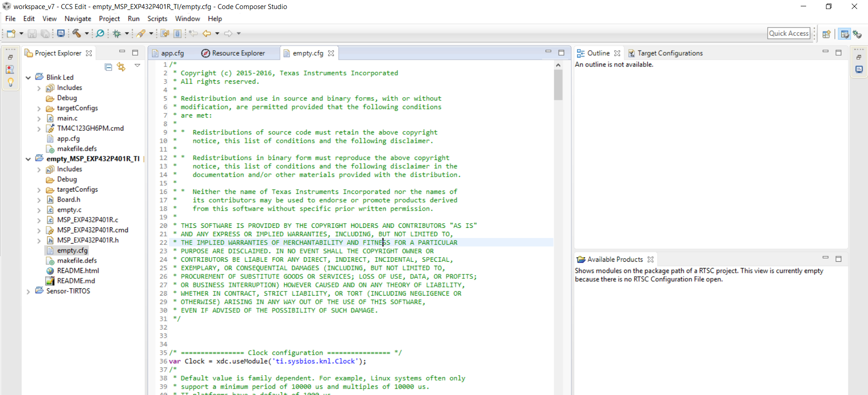Open the Debug button dropdown arrow
The height and width of the screenshot is (395, 868).
[x=127, y=33]
